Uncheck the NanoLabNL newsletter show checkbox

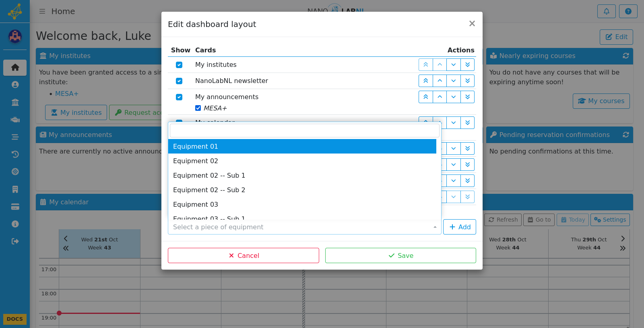pyautogui.click(x=179, y=81)
